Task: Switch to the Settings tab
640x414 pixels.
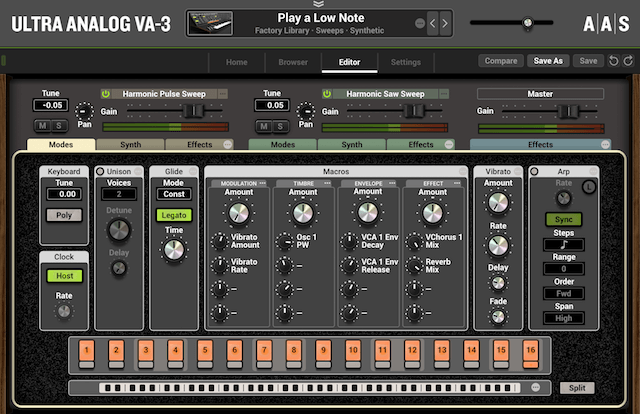Action: (x=406, y=62)
